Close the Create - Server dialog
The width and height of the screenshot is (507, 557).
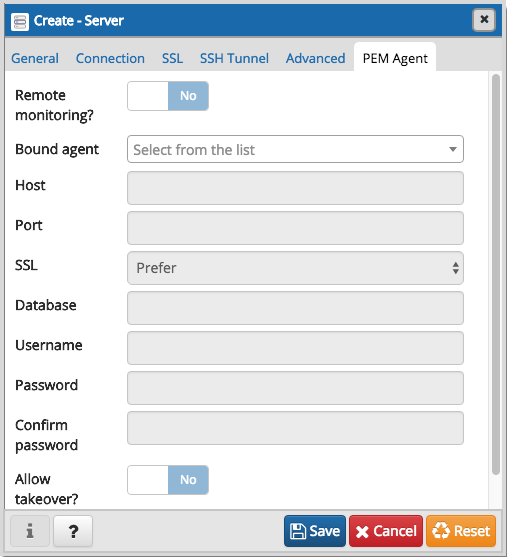click(x=484, y=20)
